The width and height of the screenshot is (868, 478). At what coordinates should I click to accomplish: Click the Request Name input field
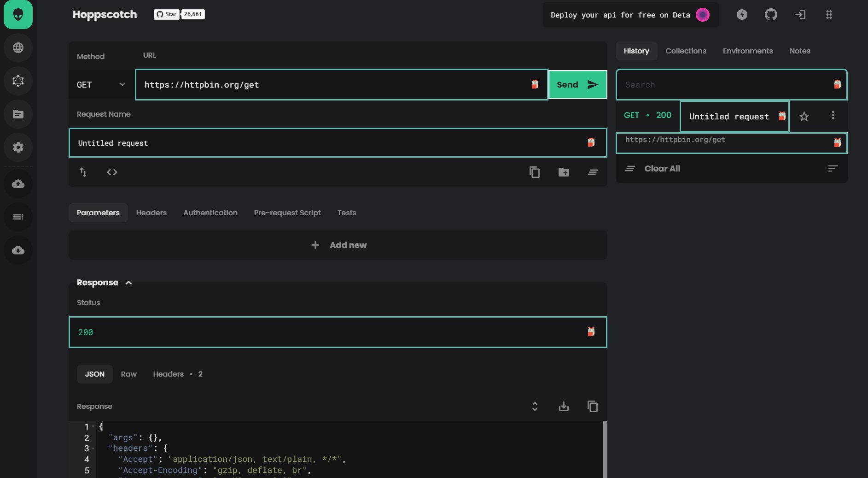[x=338, y=143]
